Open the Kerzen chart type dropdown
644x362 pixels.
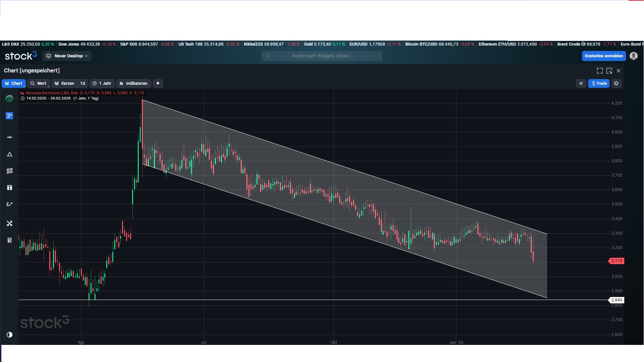pos(65,83)
